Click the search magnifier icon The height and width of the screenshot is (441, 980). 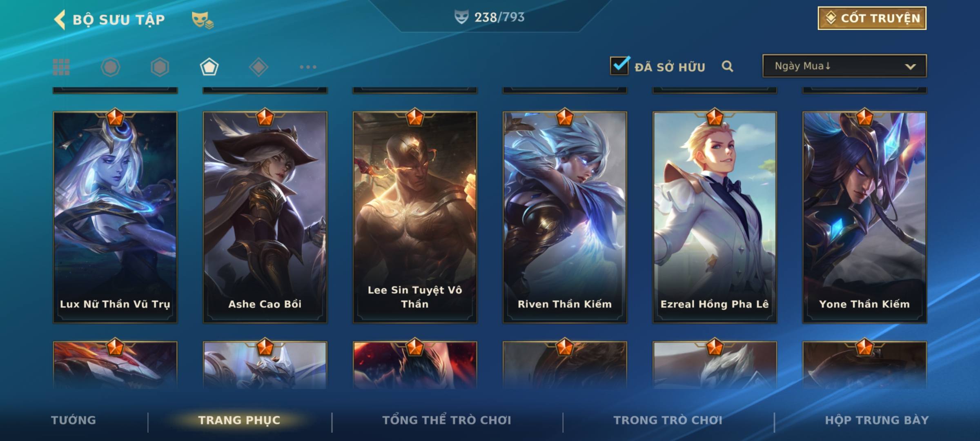click(x=727, y=66)
